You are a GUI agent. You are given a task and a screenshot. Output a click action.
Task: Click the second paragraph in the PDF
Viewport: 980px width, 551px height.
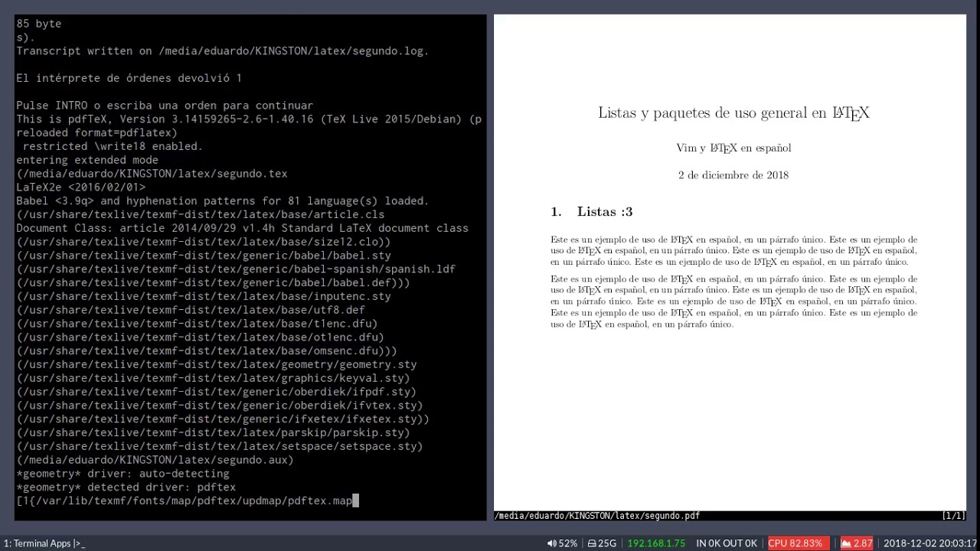(x=733, y=302)
